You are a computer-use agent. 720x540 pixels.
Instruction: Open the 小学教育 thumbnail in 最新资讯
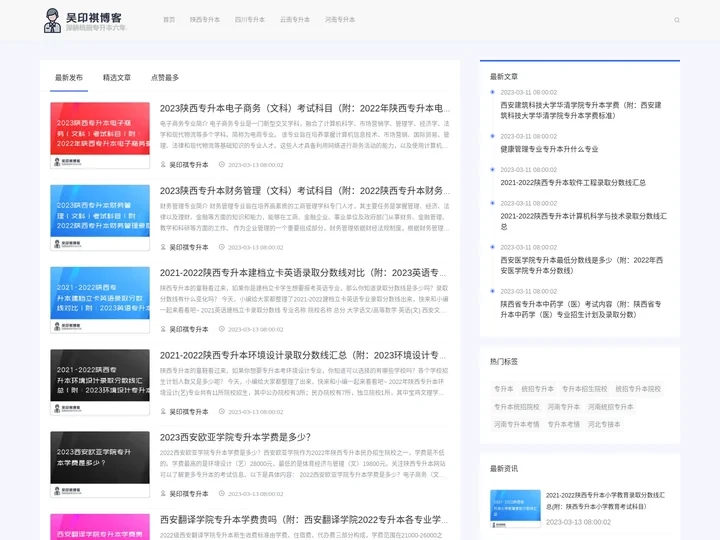coord(515,509)
